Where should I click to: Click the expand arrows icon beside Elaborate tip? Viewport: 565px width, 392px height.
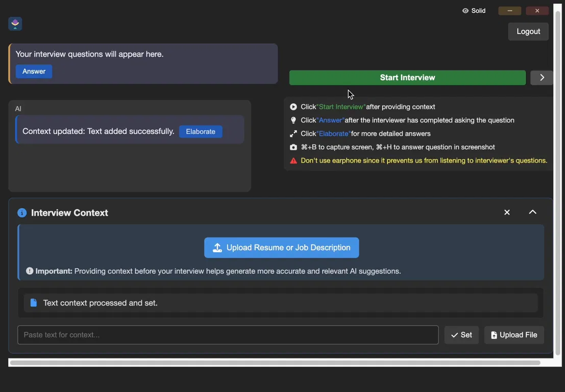click(293, 134)
